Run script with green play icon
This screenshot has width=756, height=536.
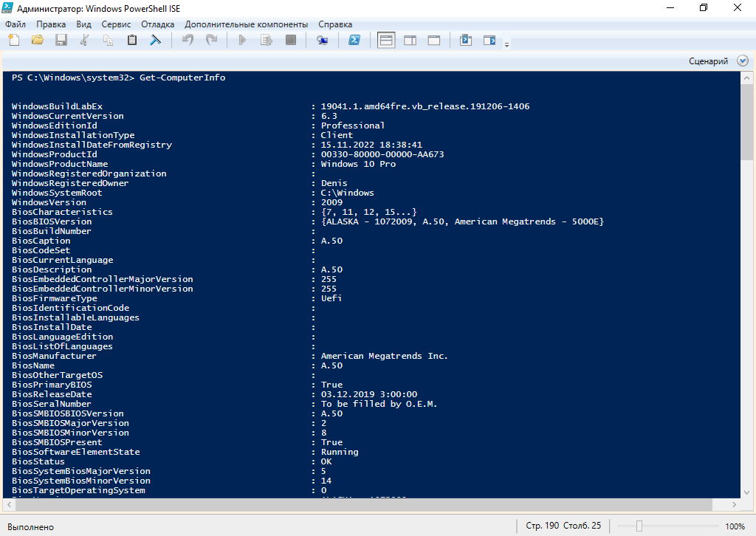pyautogui.click(x=241, y=41)
